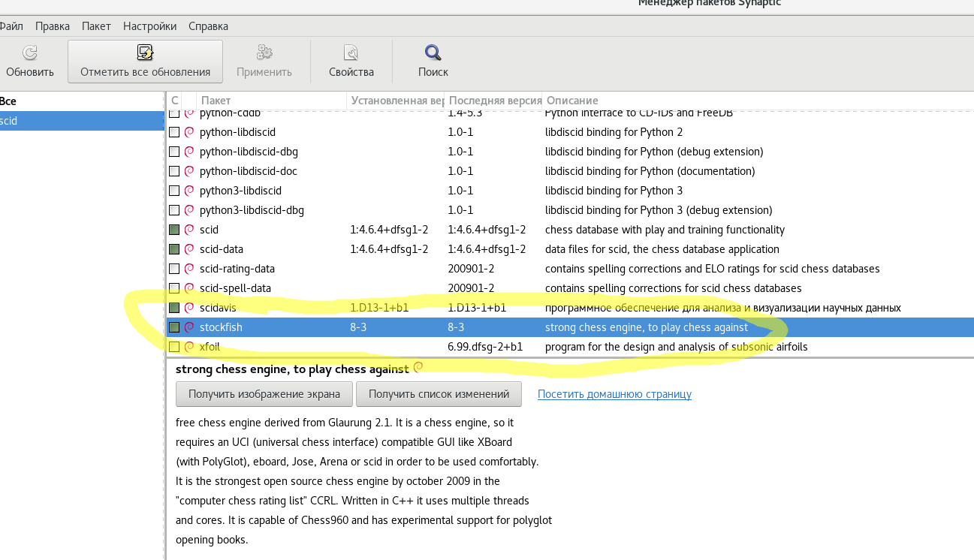The width and height of the screenshot is (974, 560).
Task: Toggle the status checkbox for python3-libdiscid
Action: (174, 191)
